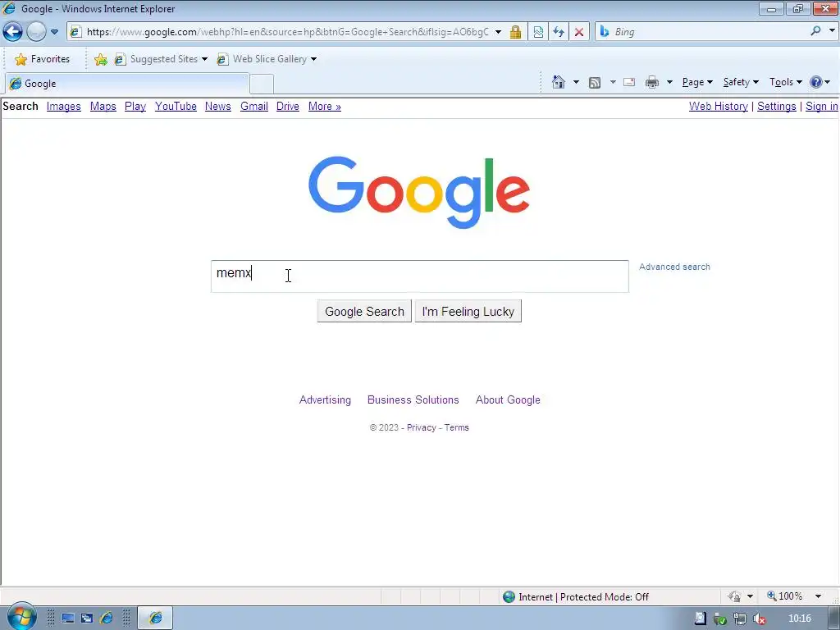840x630 pixels.
Task: Click the Sign in link
Action: tap(821, 106)
